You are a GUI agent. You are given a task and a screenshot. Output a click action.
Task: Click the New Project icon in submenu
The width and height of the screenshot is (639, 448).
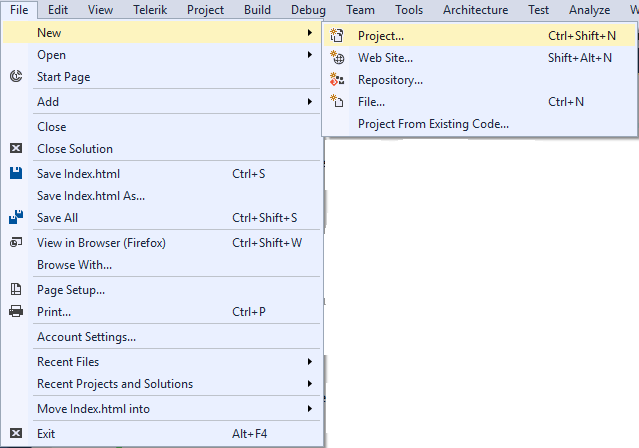pos(337,35)
